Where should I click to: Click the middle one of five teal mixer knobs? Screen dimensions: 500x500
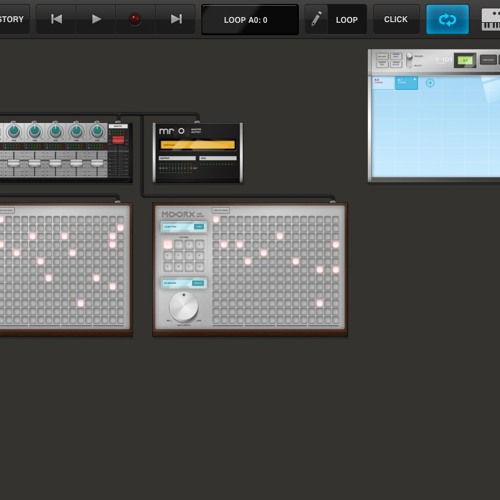coord(55,131)
